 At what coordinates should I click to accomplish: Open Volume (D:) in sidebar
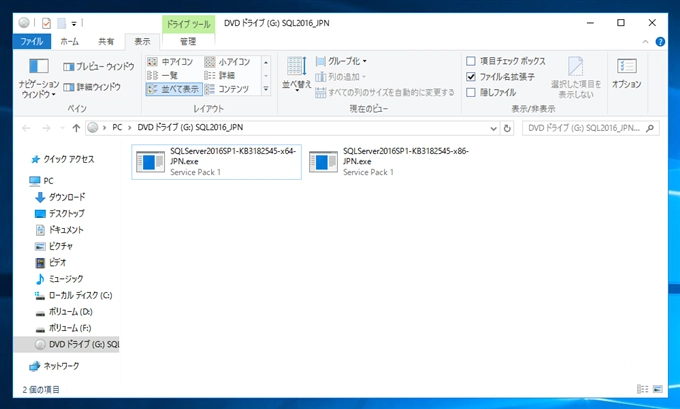63,312
